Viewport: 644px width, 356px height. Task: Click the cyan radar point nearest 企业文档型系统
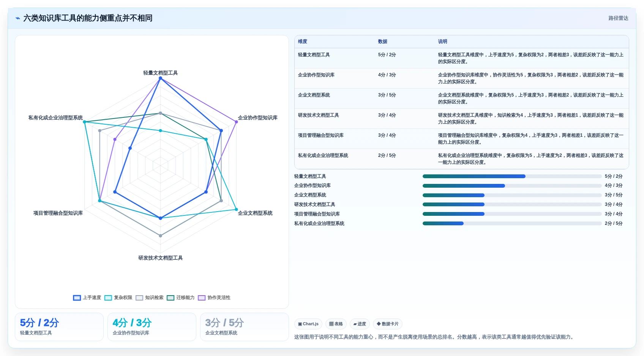(x=236, y=209)
